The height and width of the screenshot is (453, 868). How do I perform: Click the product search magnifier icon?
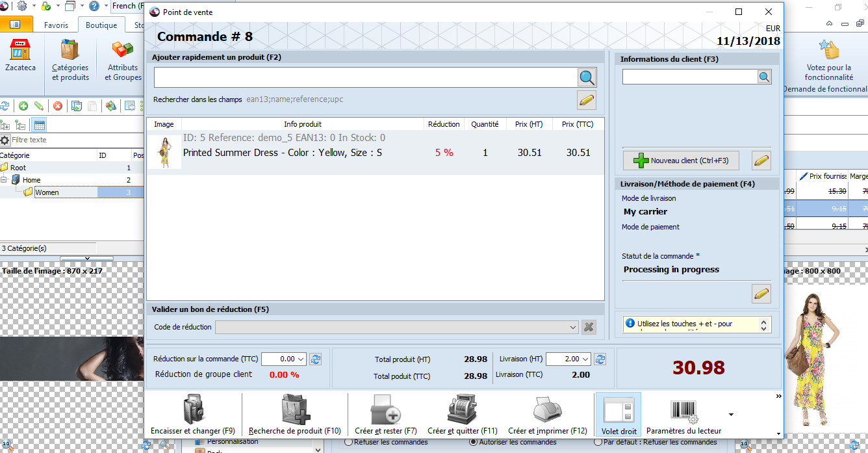point(587,78)
